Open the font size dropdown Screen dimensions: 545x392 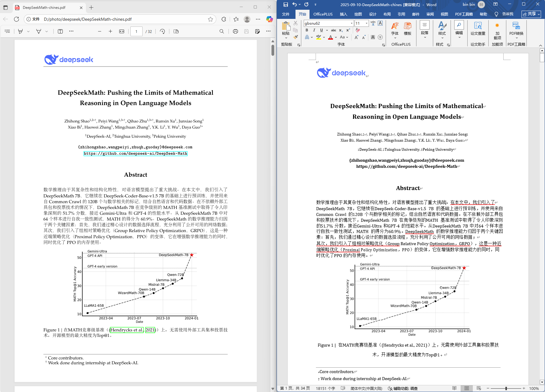pos(366,23)
